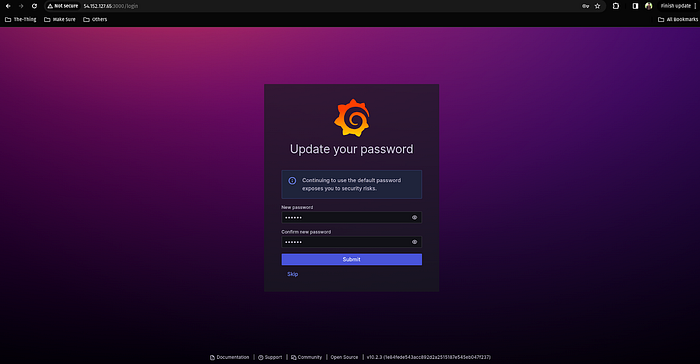Open the All Bookmarks folder
The height and width of the screenshot is (364, 700).
pyautogui.click(x=678, y=19)
